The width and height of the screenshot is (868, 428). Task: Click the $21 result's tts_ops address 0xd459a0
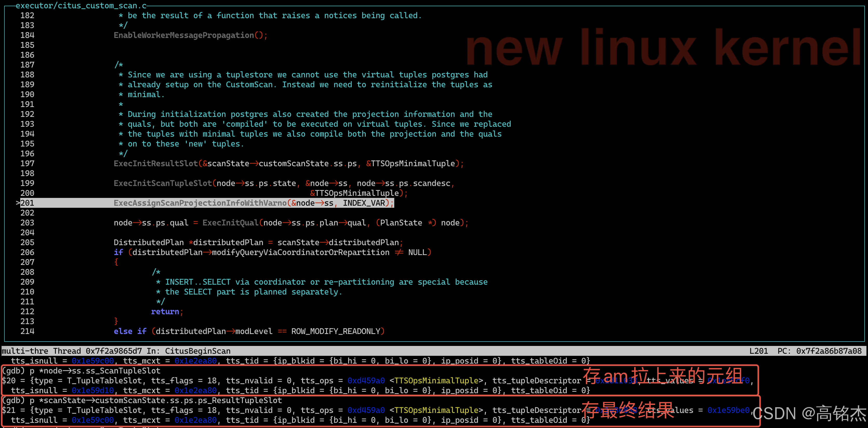pyautogui.click(x=366, y=410)
